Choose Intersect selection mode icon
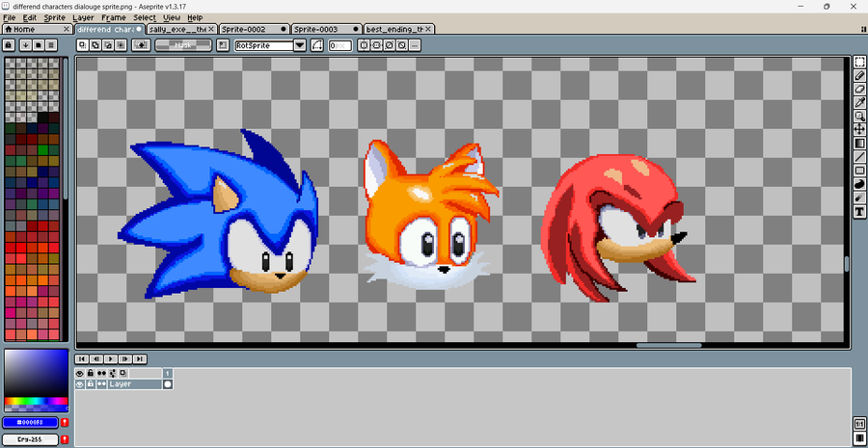Screen dimensions: 868x448 point(121,45)
